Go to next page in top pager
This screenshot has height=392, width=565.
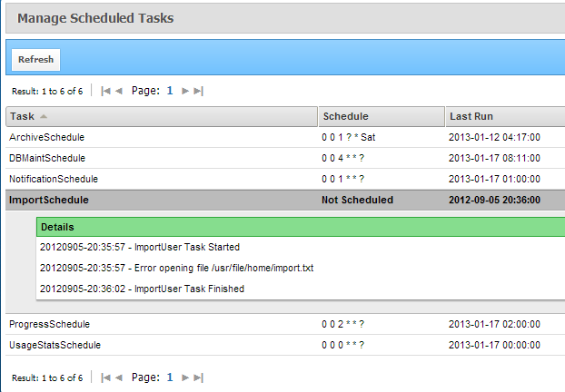[x=185, y=91]
